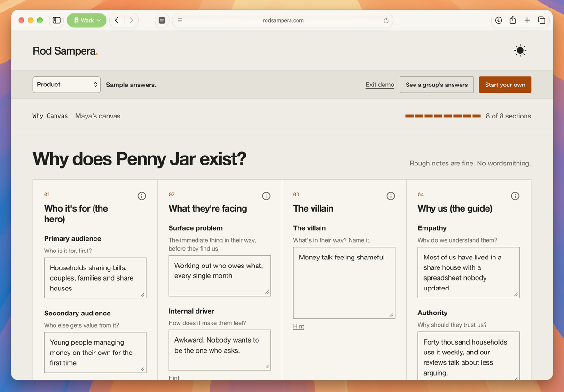Click the Exit demo link
564x392 pixels.
(380, 85)
